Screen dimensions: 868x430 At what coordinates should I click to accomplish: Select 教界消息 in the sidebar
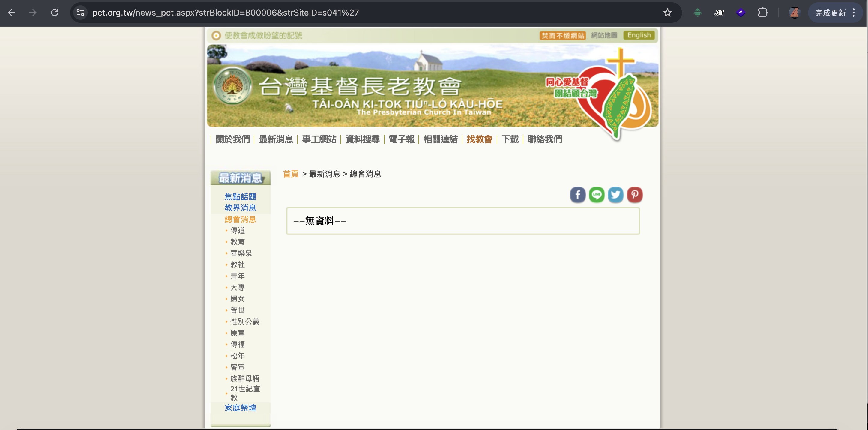pyautogui.click(x=240, y=208)
